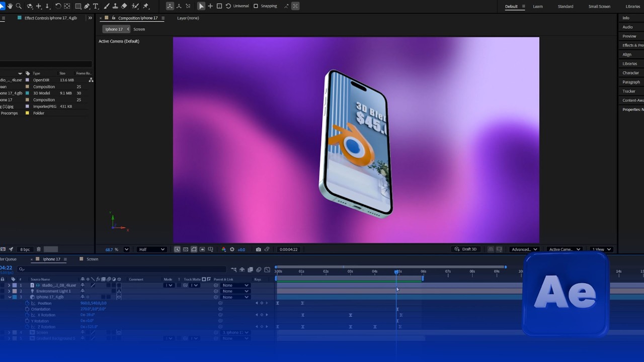Click the reset exposure icon
Image resolution: width=644 pixels, height=362 pixels.
tap(232, 249)
